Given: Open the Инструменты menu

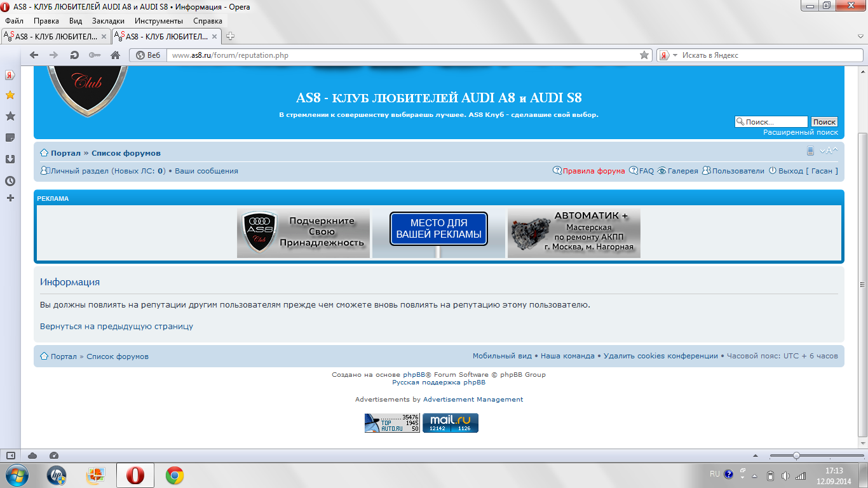Looking at the screenshot, I should tap(158, 21).
